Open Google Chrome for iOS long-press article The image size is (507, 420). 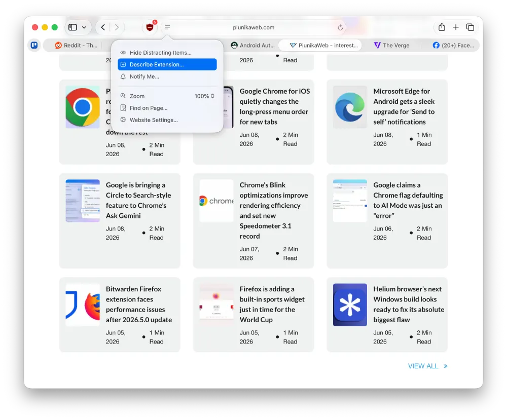click(x=274, y=106)
